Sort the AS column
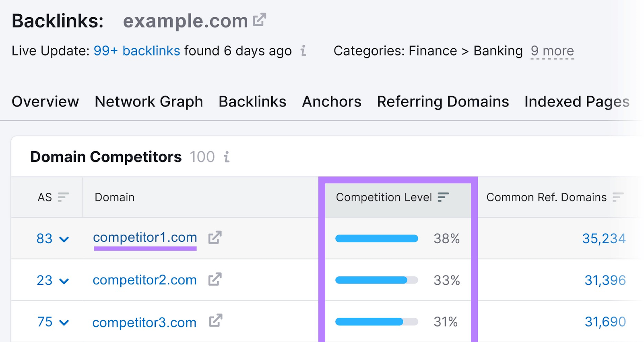 [63, 197]
